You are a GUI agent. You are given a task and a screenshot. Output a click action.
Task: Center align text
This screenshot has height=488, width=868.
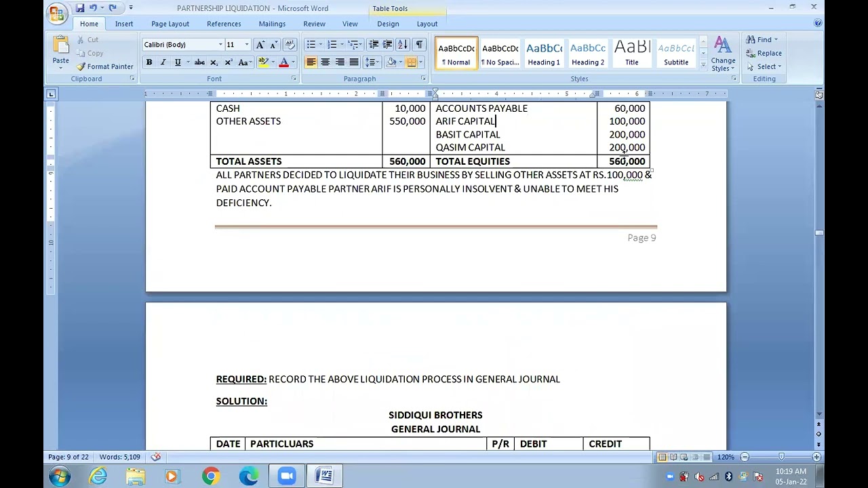[x=325, y=62]
